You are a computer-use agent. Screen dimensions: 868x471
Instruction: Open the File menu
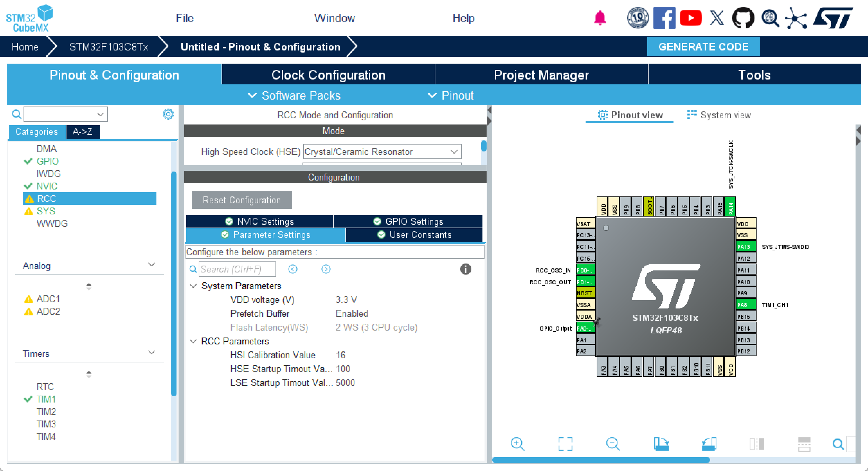[184, 18]
